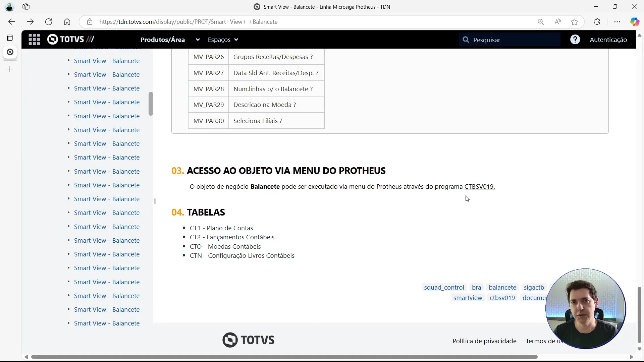Click the sidebar tree vertical scrollbar thumb
The height and width of the screenshot is (362, 644).
point(151,104)
